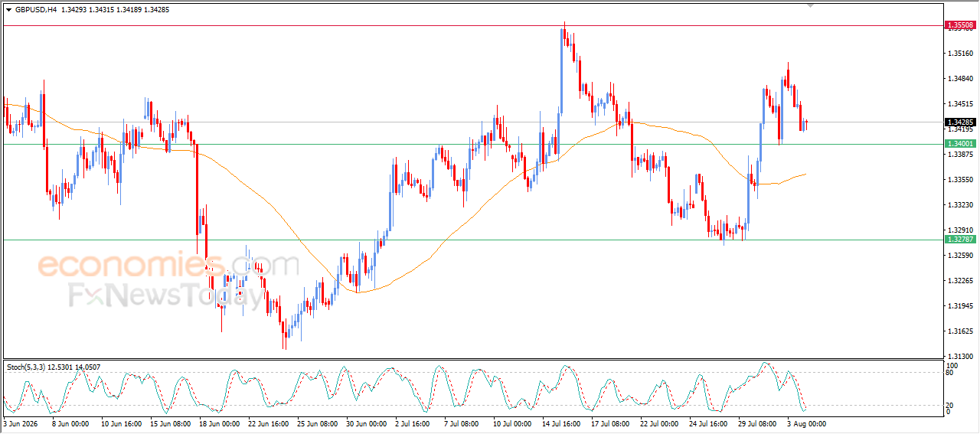Click the 30 Jun 00:00 date label
Image resolution: width=980 pixels, height=434 pixels.
click(366, 423)
